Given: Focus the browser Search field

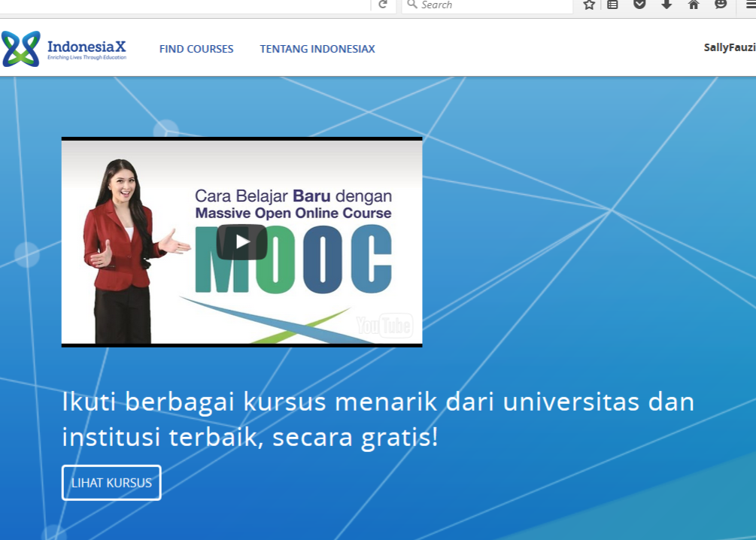Looking at the screenshot, I should (x=487, y=5).
